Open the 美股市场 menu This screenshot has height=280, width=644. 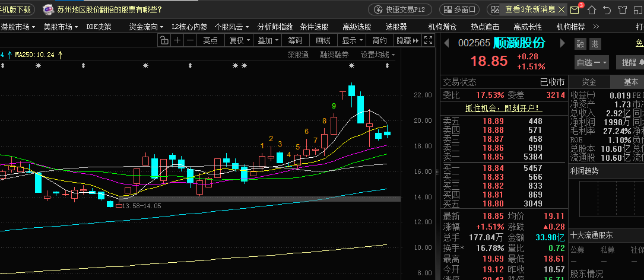[61, 27]
